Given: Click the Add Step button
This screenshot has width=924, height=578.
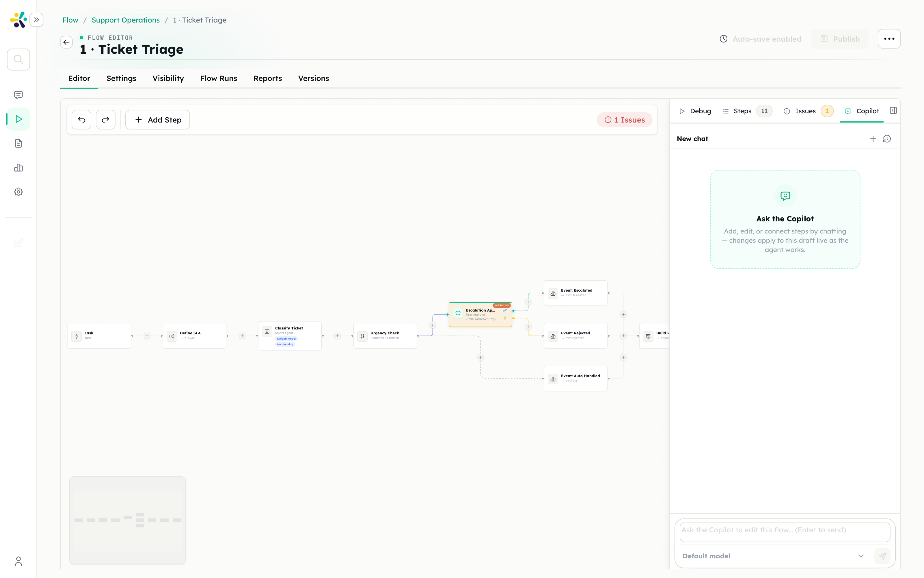Looking at the screenshot, I should point(158,120).
